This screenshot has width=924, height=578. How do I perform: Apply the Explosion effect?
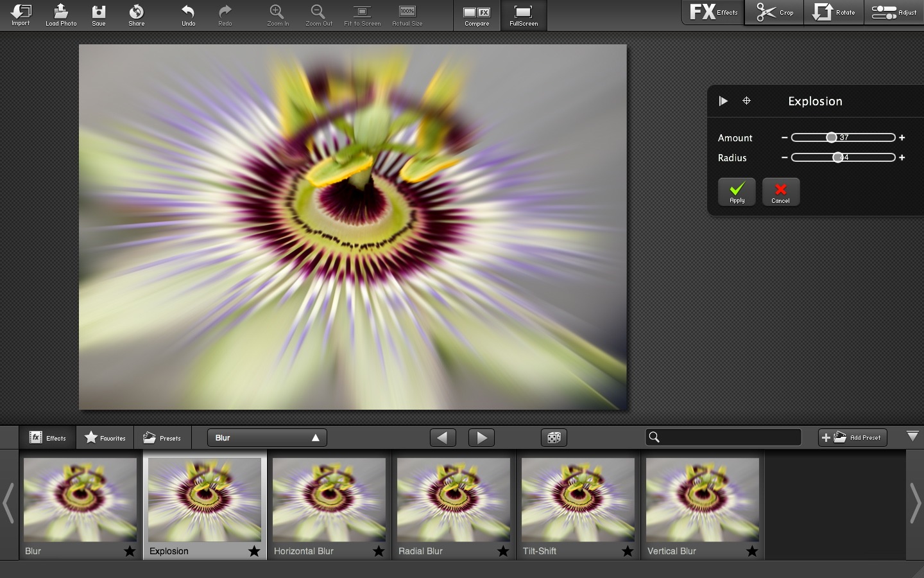pos(737,191)
